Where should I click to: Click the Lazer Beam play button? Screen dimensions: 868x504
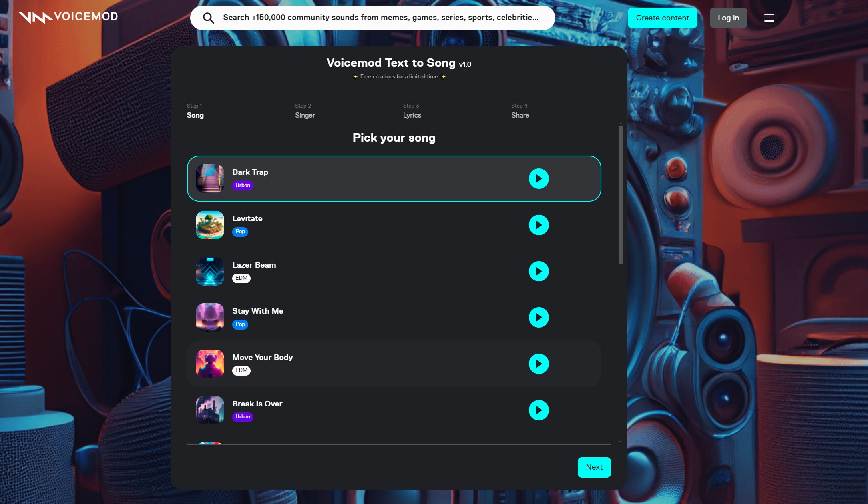pos(538,270)
